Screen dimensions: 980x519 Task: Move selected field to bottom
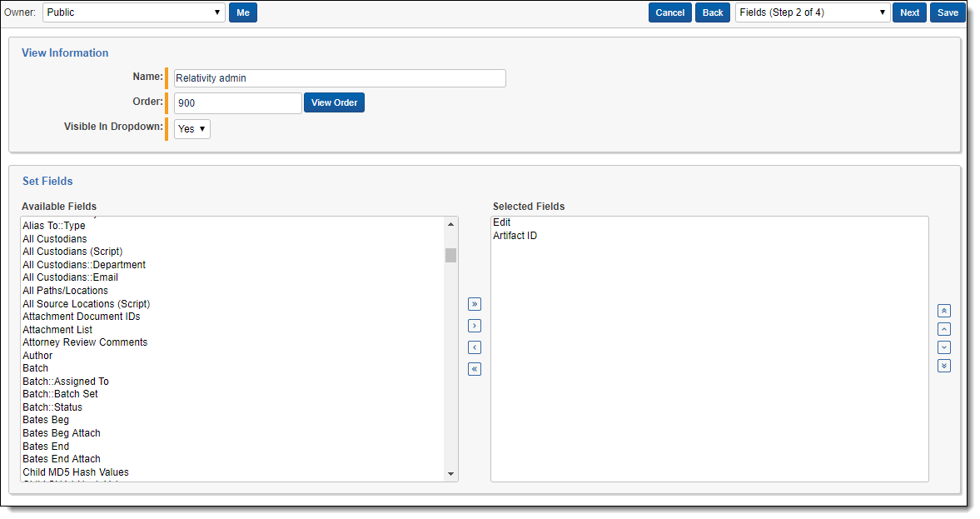tap(943, 366)
